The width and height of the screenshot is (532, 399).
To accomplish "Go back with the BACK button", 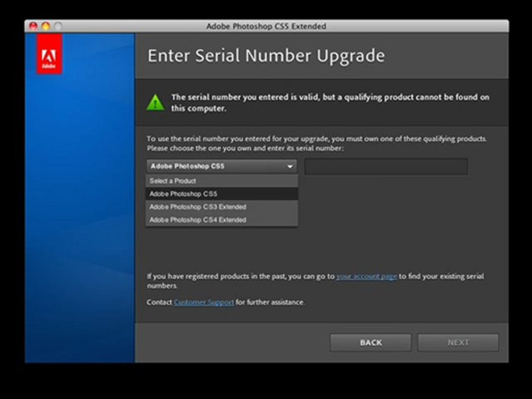I will [x=371, y=342].
